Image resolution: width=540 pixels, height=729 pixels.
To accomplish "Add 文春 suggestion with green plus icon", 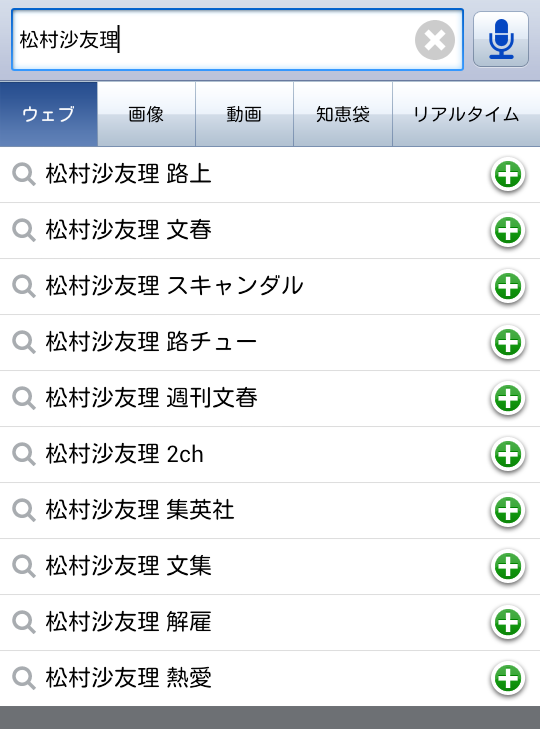I will 508,231.
